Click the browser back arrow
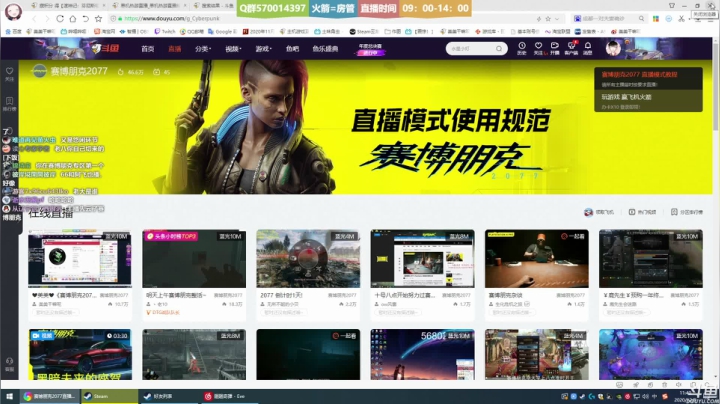 pyautogui.click(x=34, y=19)
